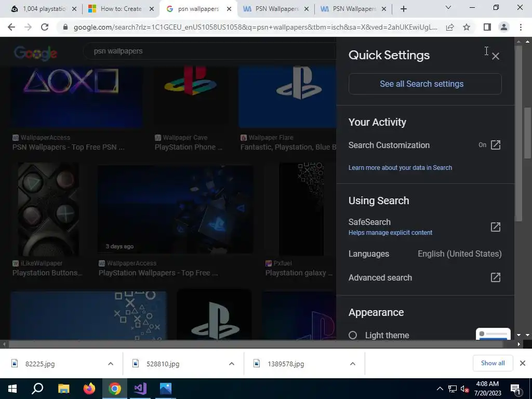The height and width of the screenshot is (399, 532).
Task: Expand options for 82225.jpg download
Action: (x=111, y=364)
